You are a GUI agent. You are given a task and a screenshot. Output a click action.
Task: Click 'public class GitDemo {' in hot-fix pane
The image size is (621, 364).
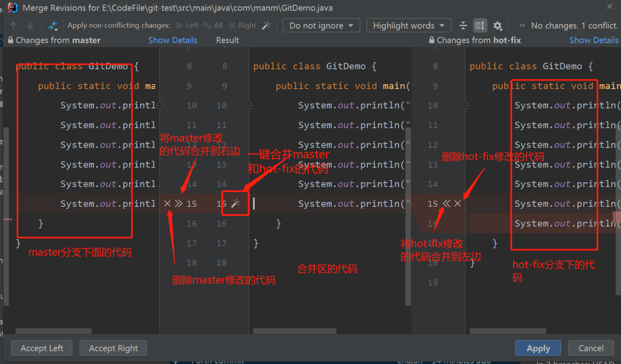(x=531, y=66)
